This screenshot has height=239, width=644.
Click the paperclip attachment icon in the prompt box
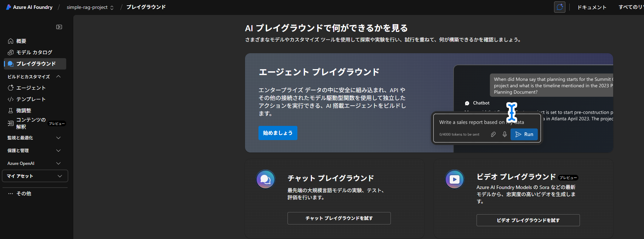(x=493, y=134)
